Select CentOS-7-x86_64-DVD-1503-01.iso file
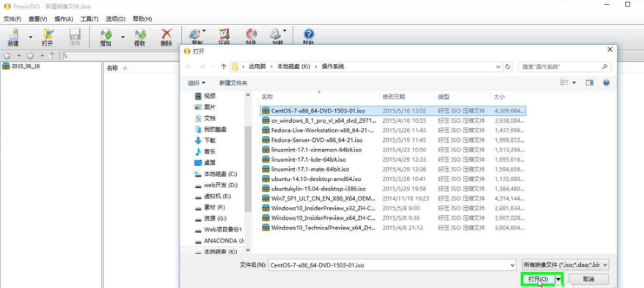Image resolution: width=644 pixels, height=288 pixels. coord(393,111)
